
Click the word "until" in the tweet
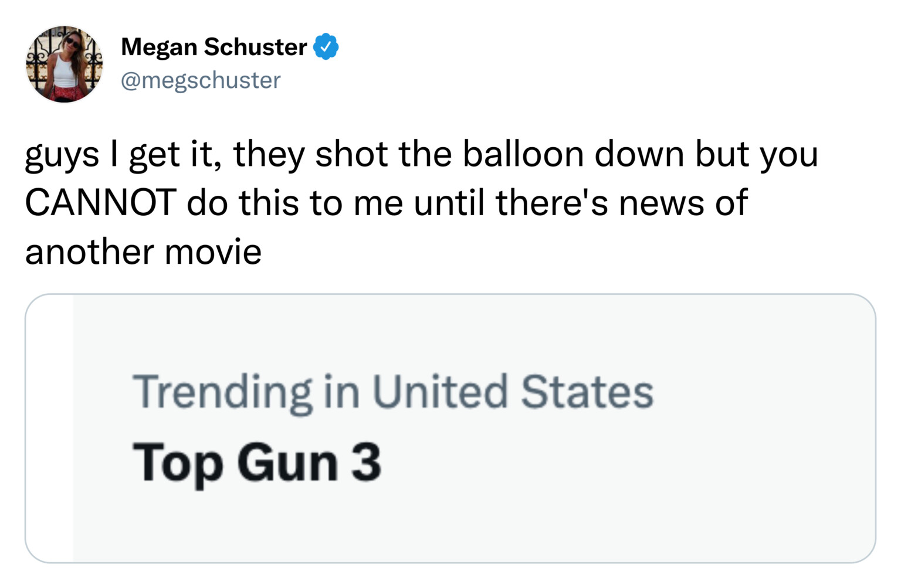coord(449,203)
